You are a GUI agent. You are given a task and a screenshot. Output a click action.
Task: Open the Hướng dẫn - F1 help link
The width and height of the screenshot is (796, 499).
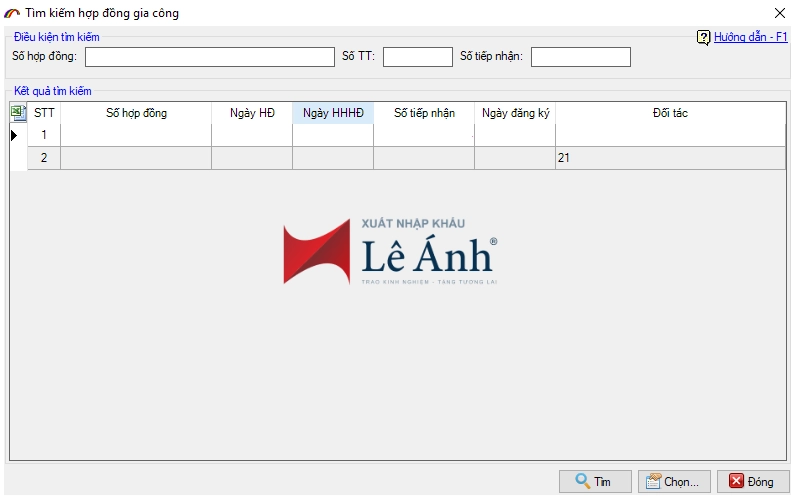click(750, 37)
